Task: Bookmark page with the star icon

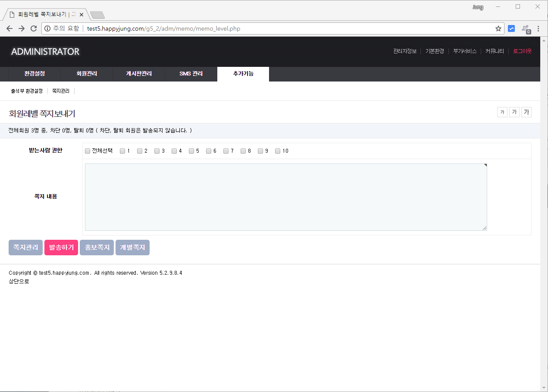Action: [x=498, y=29]
